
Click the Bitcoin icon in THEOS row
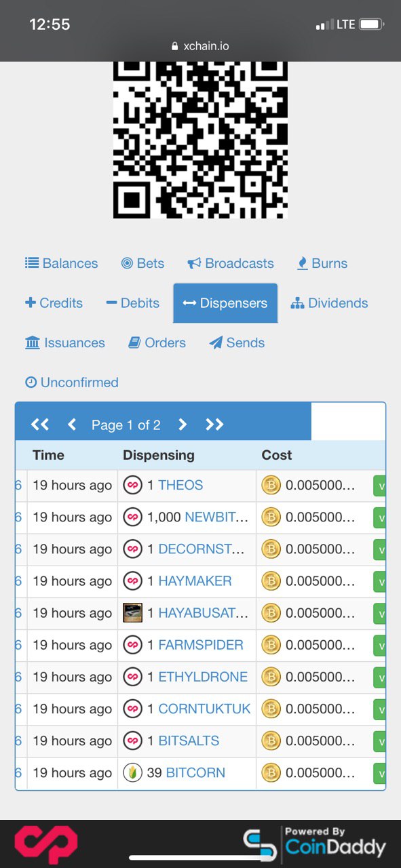[271, 485]
